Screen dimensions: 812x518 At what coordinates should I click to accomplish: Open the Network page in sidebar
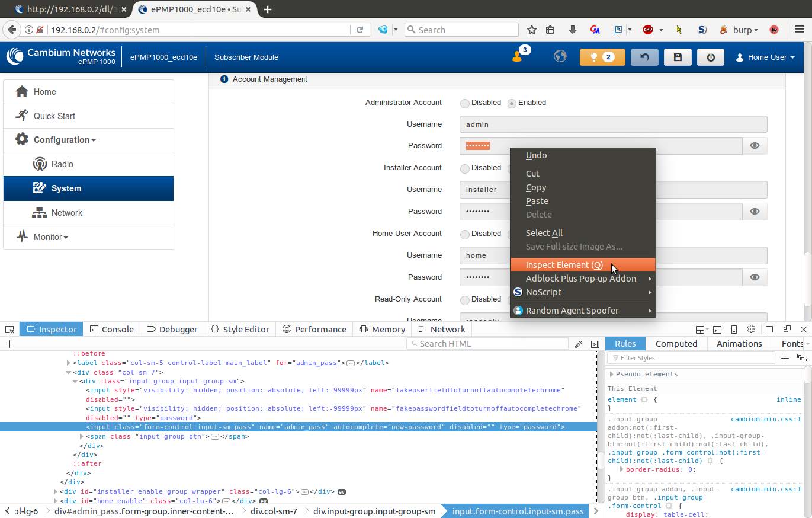pyautogui.click(x=66, y=213)
